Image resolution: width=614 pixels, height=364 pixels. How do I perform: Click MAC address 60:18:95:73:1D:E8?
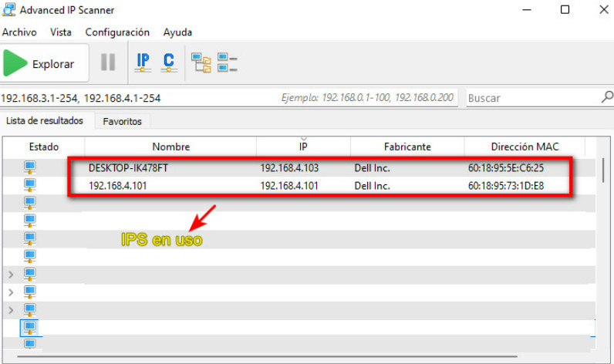tap(506, 186)
